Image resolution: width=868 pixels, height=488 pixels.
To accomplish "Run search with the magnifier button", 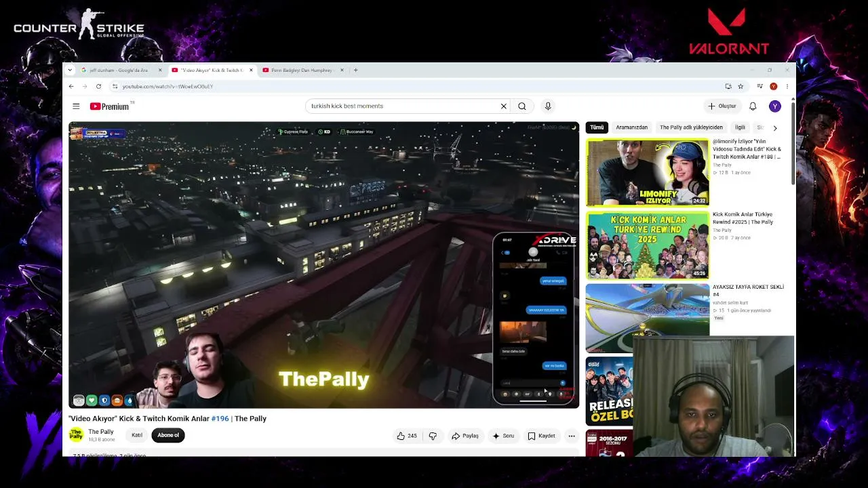I will click(x=522, y=106).
